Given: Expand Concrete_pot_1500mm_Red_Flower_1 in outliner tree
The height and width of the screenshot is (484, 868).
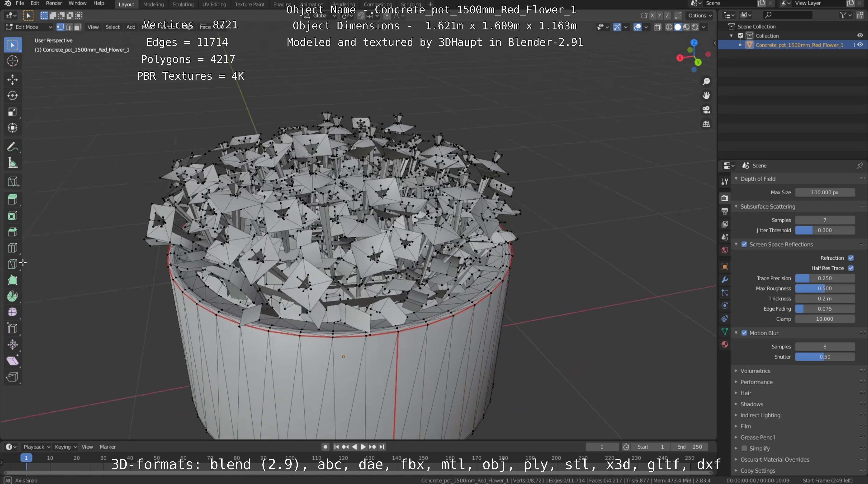Looking at the screenshot, I should click(740, 45).
